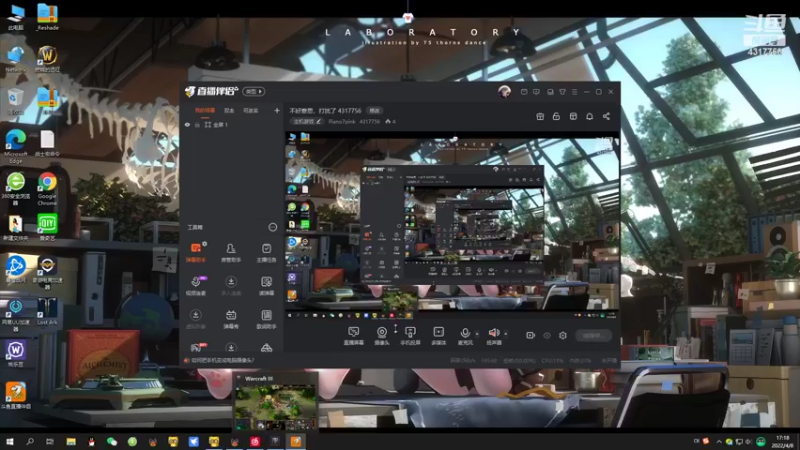
Task: Click the edit button beside stream title
Action: [375, 110]
